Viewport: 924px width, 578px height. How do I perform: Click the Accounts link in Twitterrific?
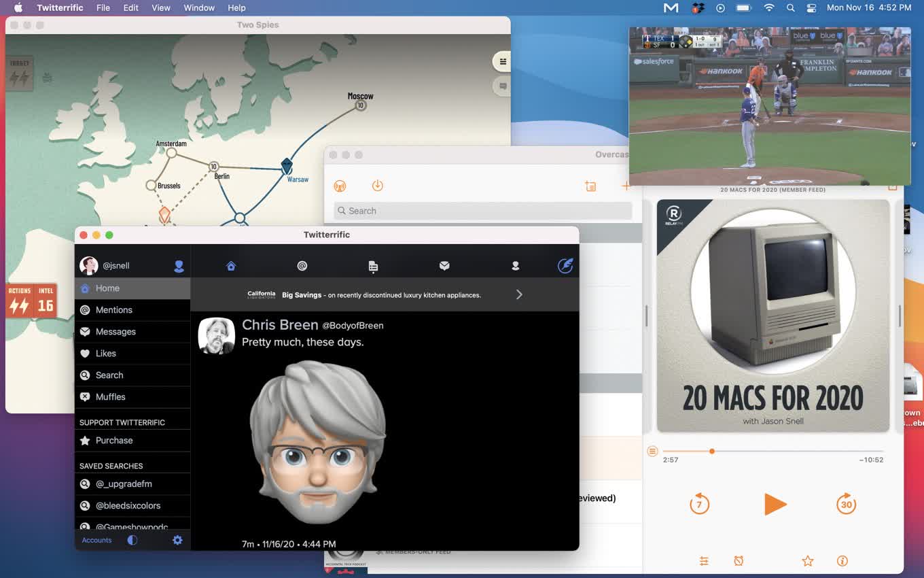96,541
